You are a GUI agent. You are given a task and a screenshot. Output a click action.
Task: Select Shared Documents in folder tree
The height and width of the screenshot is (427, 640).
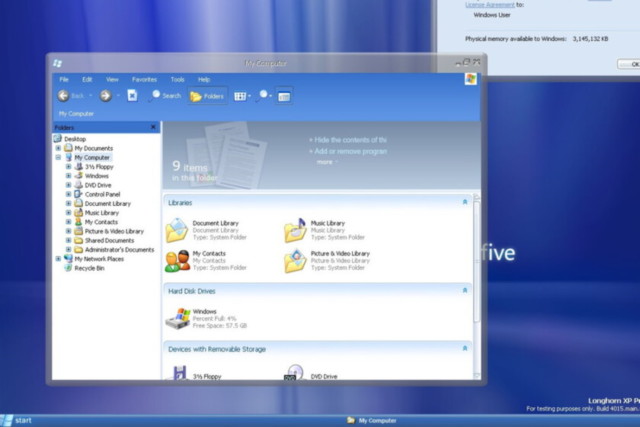pyautogui.click(x=109, y=240)
